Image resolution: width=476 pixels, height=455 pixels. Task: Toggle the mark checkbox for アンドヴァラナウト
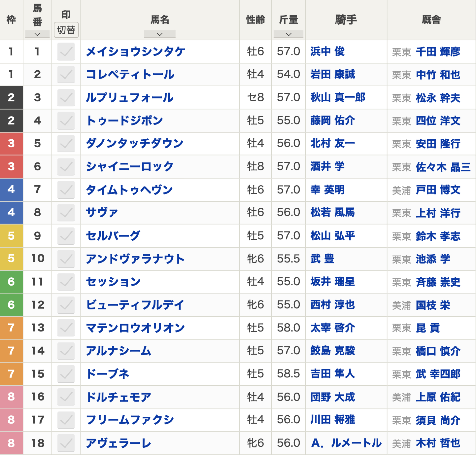click(x=66, y=259)
